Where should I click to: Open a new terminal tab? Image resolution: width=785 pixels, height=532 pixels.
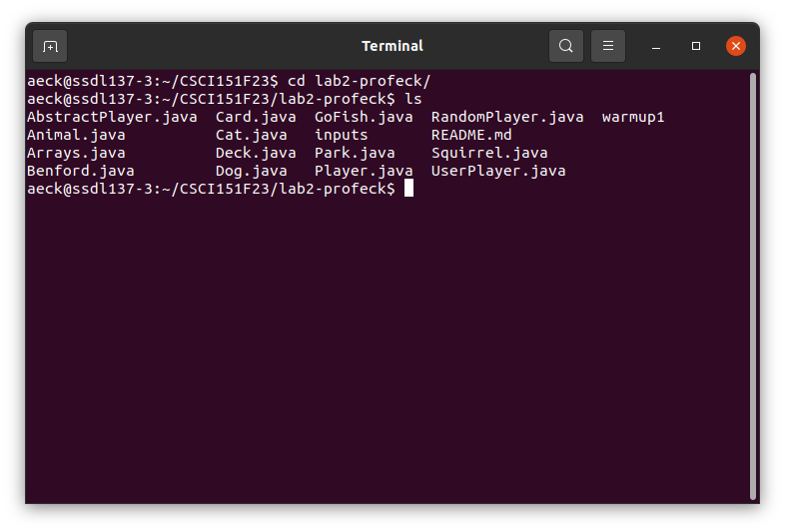50,46
